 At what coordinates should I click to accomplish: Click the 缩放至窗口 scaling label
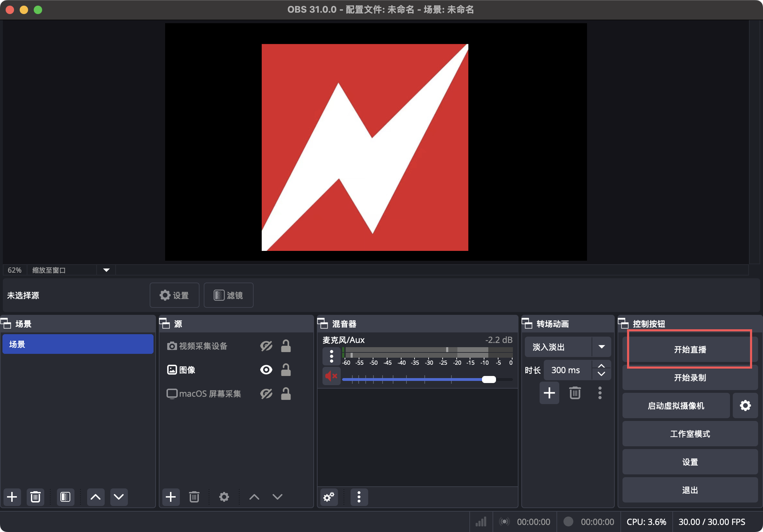(49, 270)
